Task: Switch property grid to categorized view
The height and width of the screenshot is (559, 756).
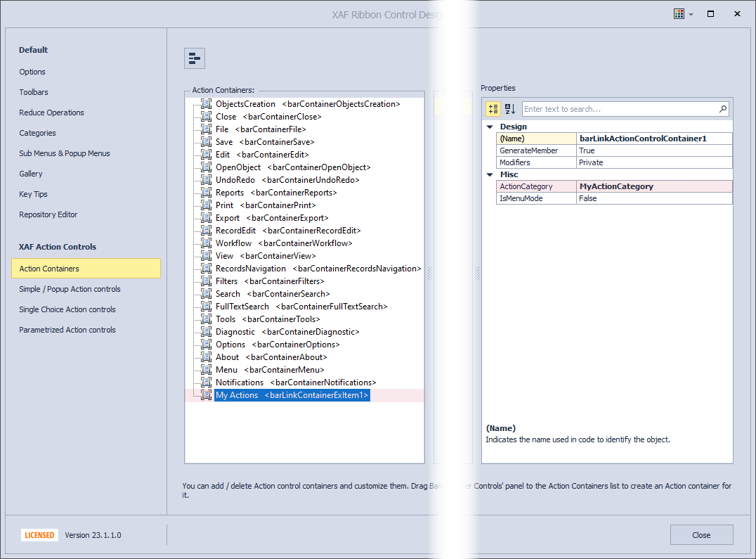Action: pyautogui.click(x=493, y=109)
